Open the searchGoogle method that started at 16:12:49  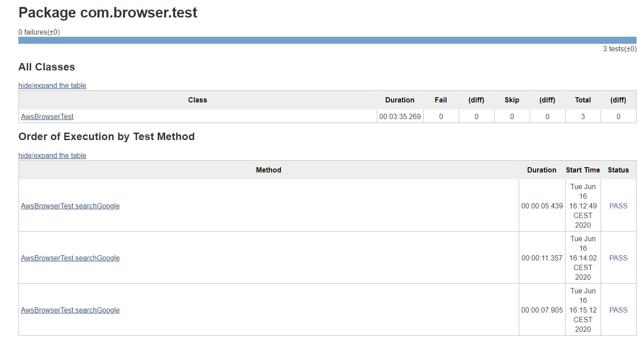pyautogui.click(x=70, y=206)
